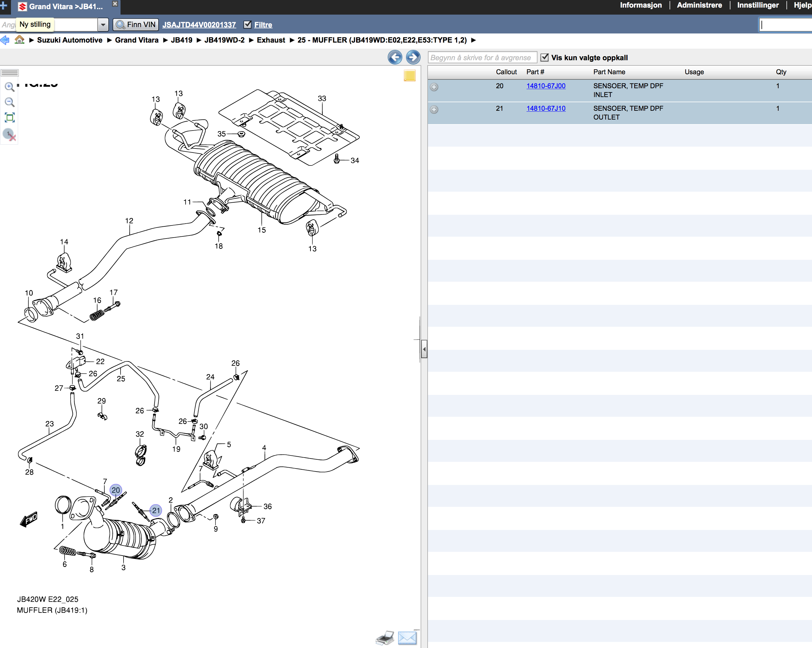812x648 pixels.
Task: Click the zoom out magnifier icon
Action: (x=9, y=102)
